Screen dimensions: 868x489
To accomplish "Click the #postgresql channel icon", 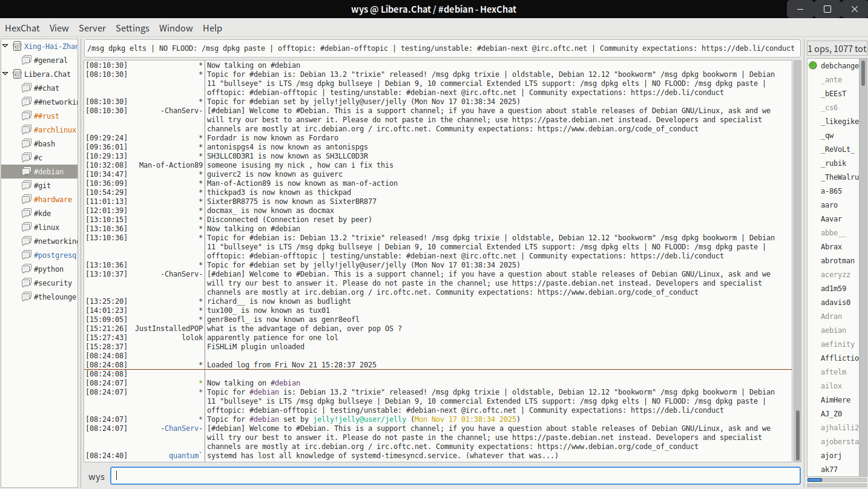I will [x=27, y=255].
